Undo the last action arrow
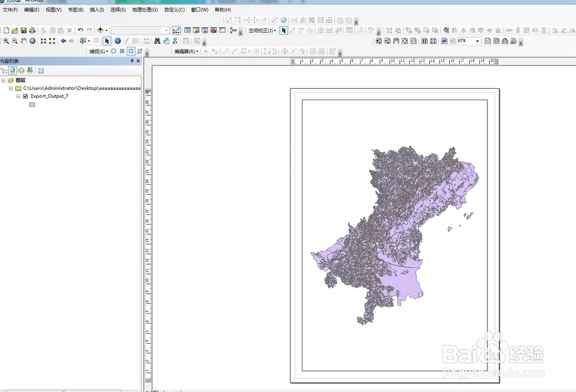576x392 pixels. [x=81, y=31]
